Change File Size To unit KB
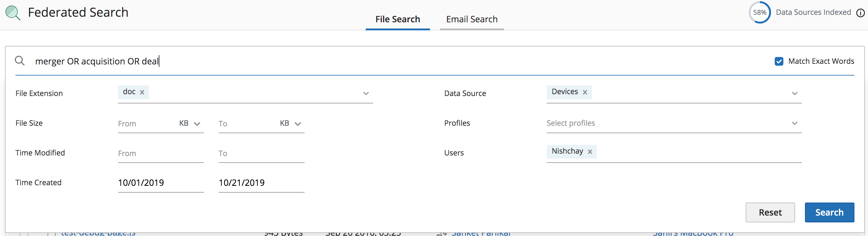Screen dimensions: 868x236 [290, 124]
